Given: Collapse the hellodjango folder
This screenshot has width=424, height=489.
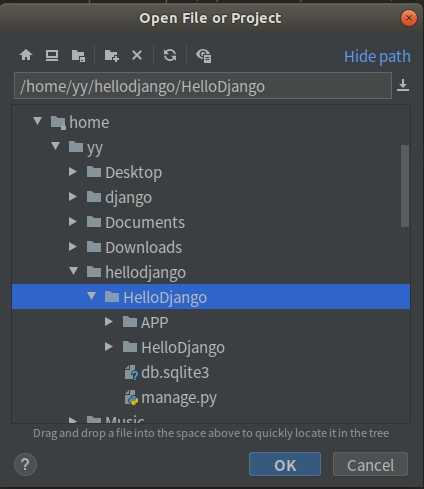Looking at the screenshot, I should 74,271.
